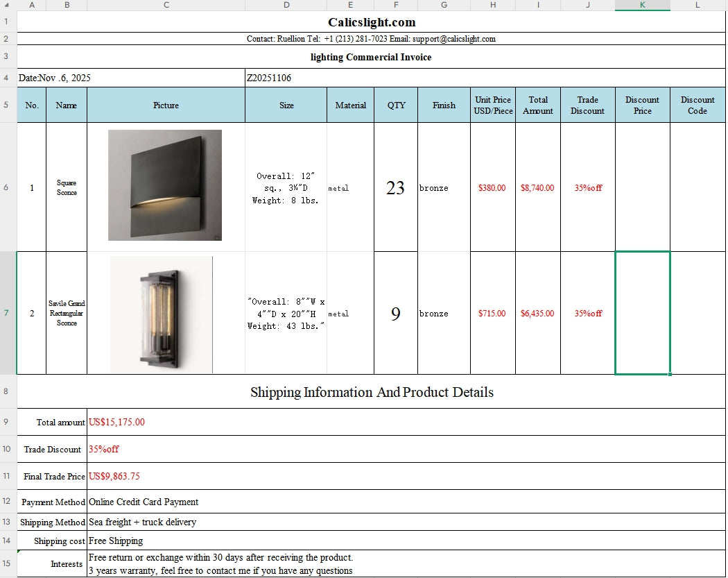728x578 pixels.
Task: Select the Final Trade Price US$9,863.75 cell
Action: (x=208, y=476)
